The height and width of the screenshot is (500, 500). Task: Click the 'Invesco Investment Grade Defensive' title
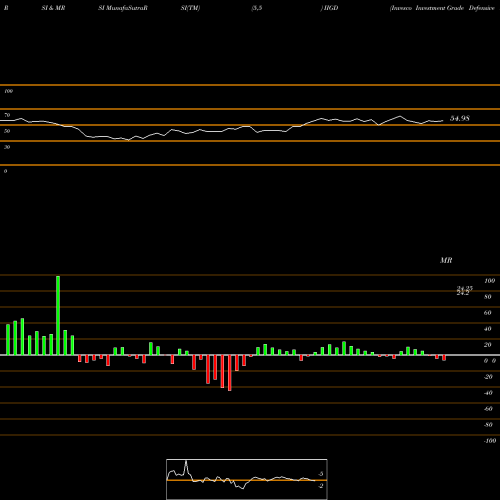tap(442, 8)
